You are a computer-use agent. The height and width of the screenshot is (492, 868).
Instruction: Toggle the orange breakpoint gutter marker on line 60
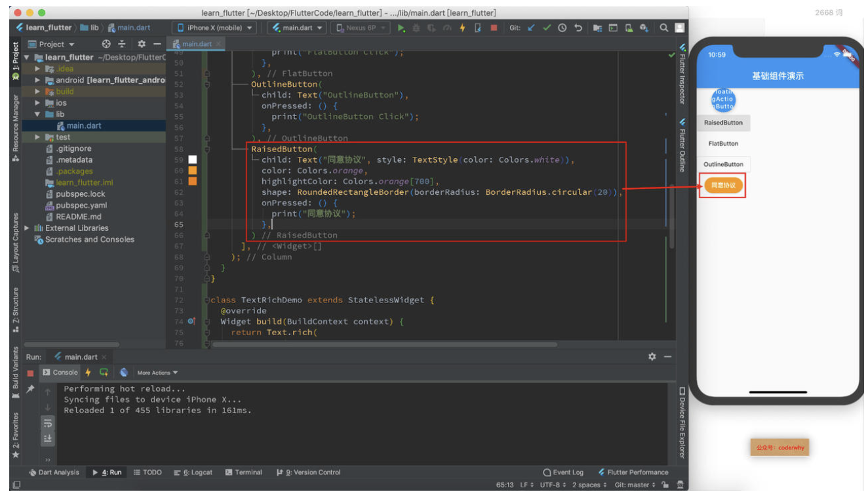coord(193,171)
